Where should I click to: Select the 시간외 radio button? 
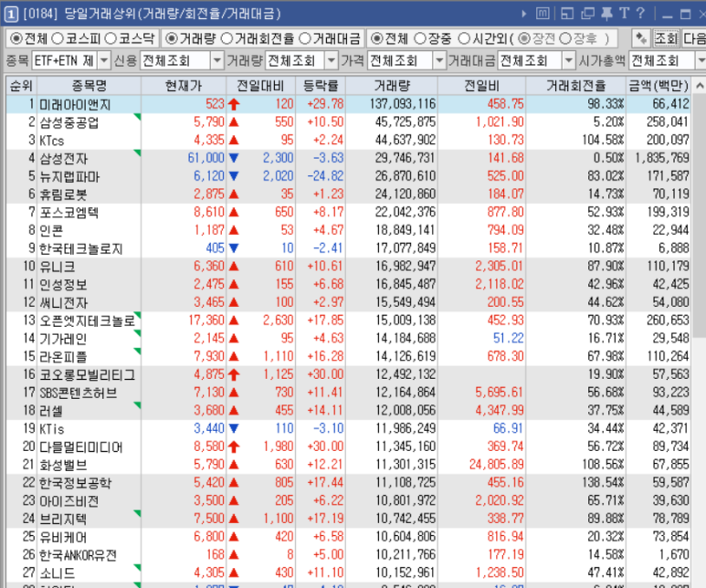coord(464,38)
